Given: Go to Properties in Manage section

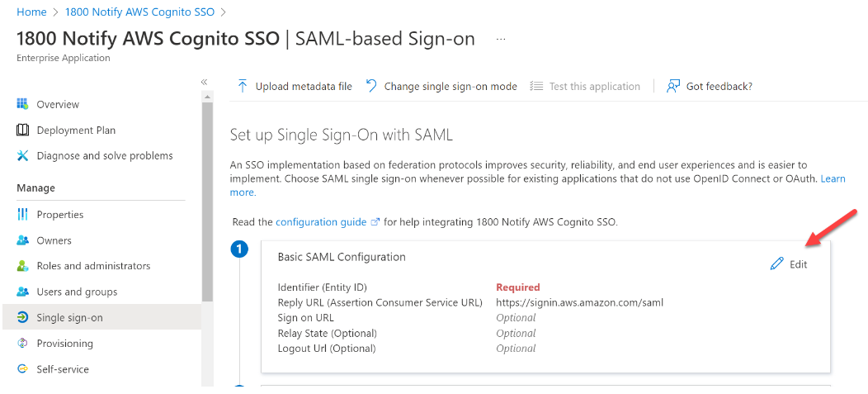Looking at the screenshot, I should [x=59, y=215].
